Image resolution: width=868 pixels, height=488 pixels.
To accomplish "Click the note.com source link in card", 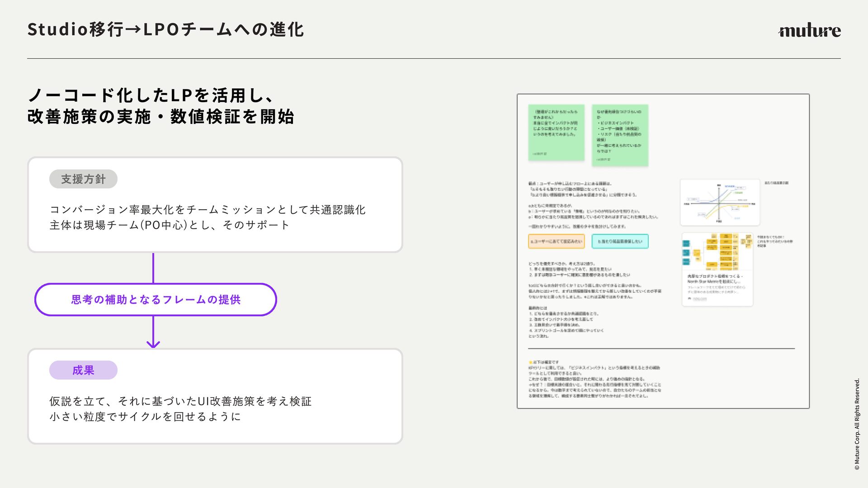I will pos(699,299).
